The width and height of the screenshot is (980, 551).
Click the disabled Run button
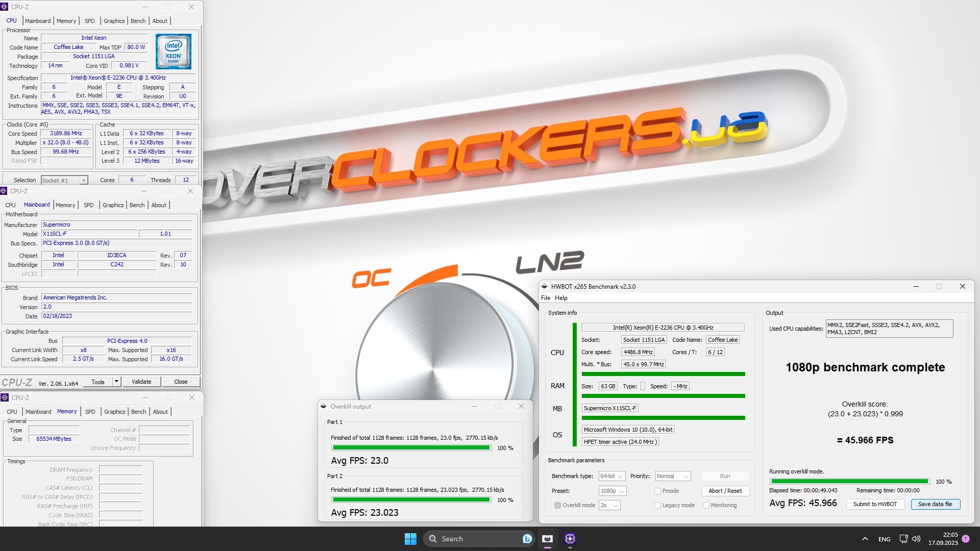(x=725, y=476)
